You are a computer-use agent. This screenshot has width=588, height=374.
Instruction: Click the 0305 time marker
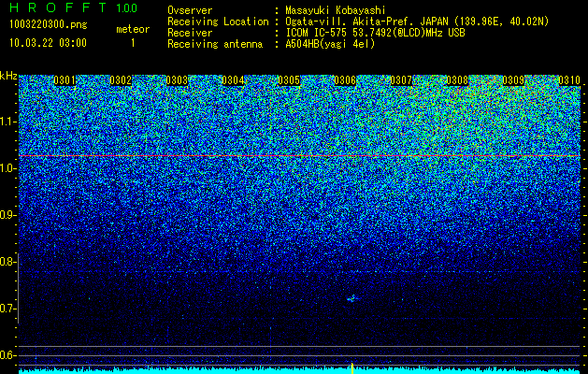pyautogui.click(x=289, y=80)
